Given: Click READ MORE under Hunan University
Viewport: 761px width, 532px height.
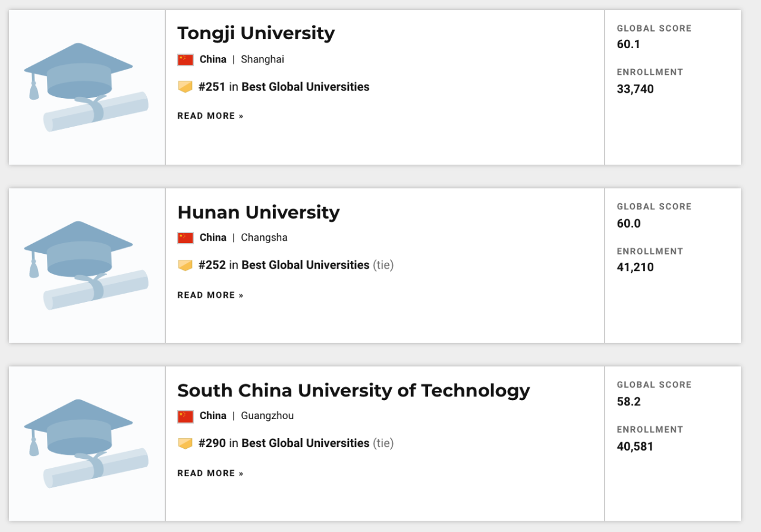Looking at the screenshot, I should (210, 294).
